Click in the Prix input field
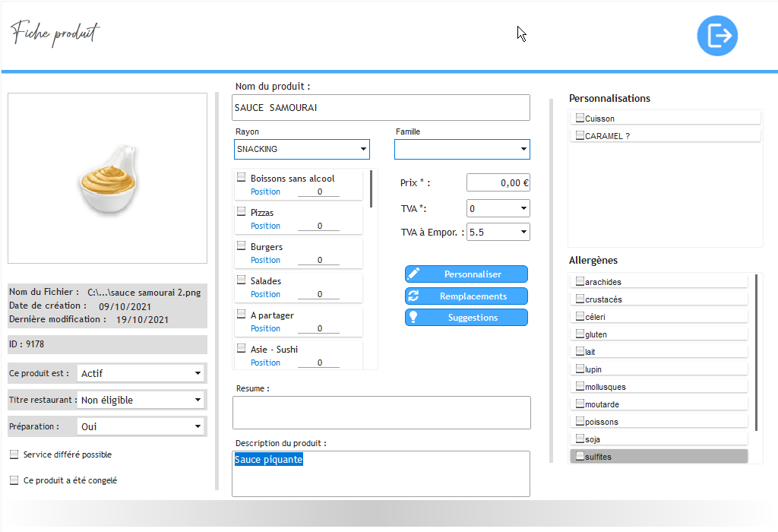 click(498, 182)
